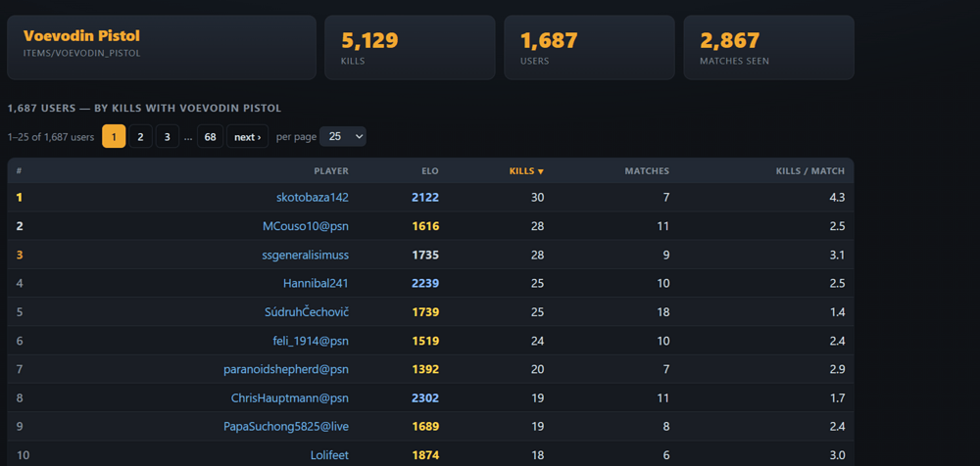Image resolution: width=980 pixels, height=466 pixels.
Task: Open ChrisHauptmann@psn player link
Action: tap(290, 398)
